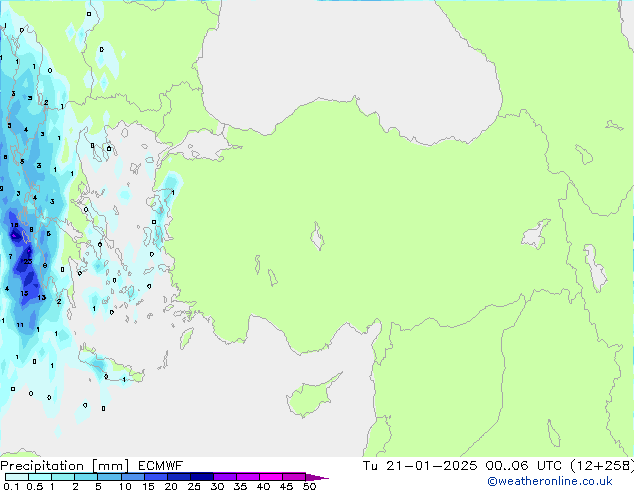Click the '50' legend scale label
Image resolution: width=634 pixels, height=490 pixels.
coord(309,486)
